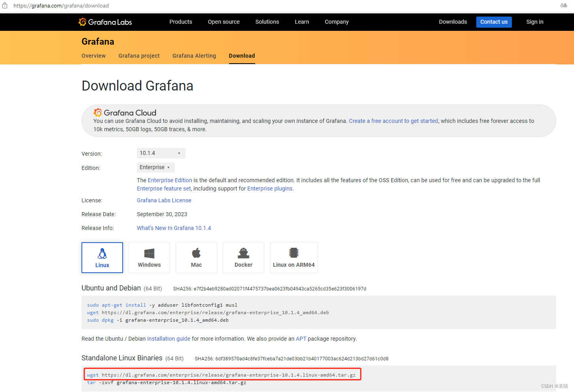The height and width of the screenshot is (392, 574).
Task: Click the page translate icon in browser bar
Action: click(x=563, y=6)
